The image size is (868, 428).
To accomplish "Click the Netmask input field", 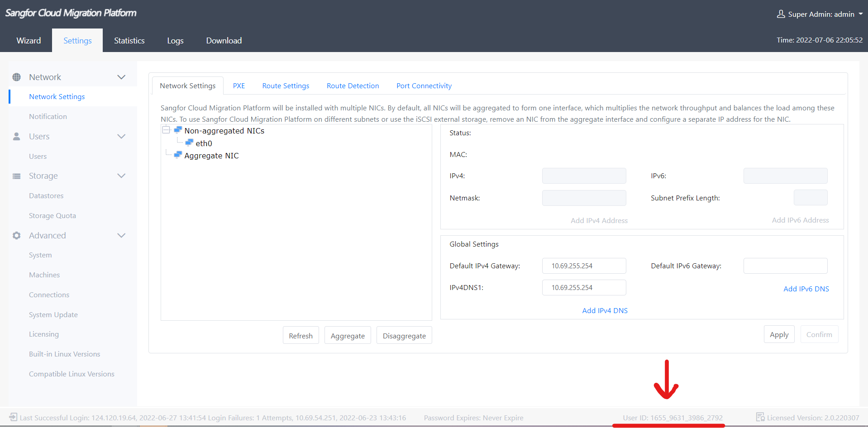I will coord(584,198).
